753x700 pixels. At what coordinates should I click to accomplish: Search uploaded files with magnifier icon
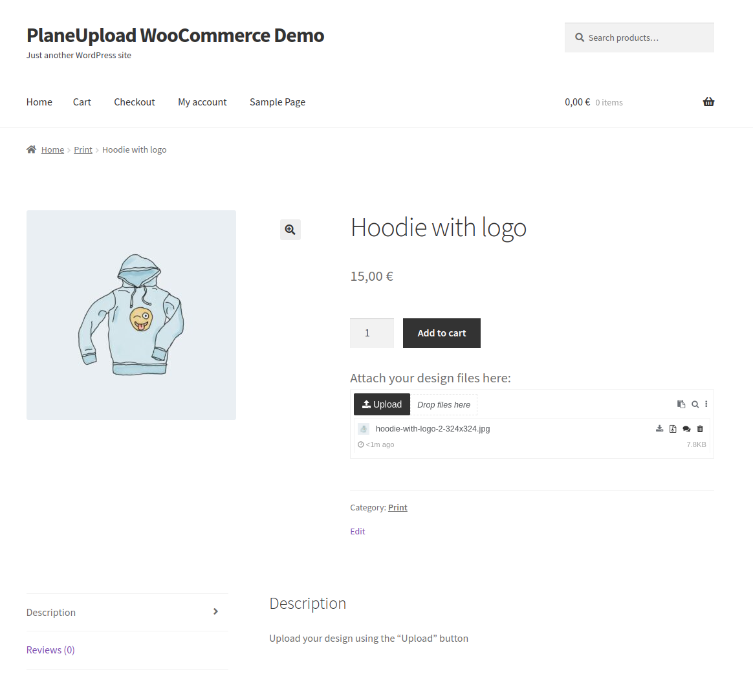pos(695,404)
